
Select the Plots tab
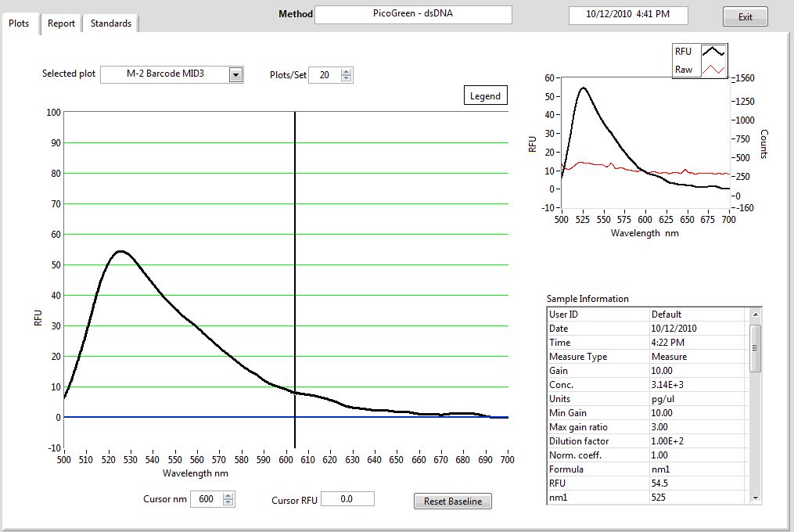[19, 23]
